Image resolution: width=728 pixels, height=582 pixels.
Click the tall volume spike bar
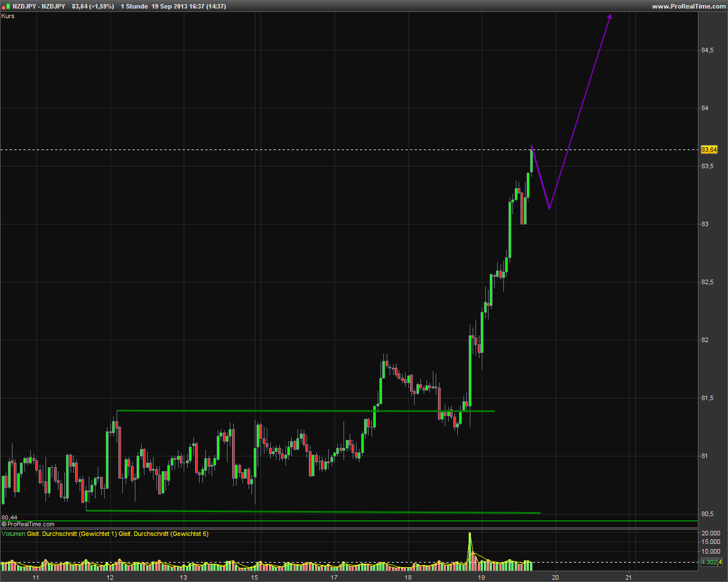[470, 551]
